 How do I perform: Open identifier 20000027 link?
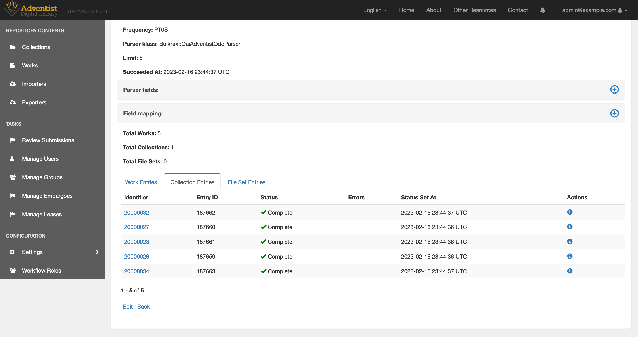136,227
